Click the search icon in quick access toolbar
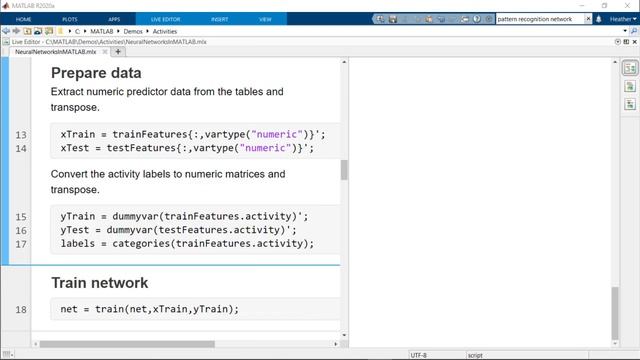Screen dimensions: 640x360 [380, 19]
